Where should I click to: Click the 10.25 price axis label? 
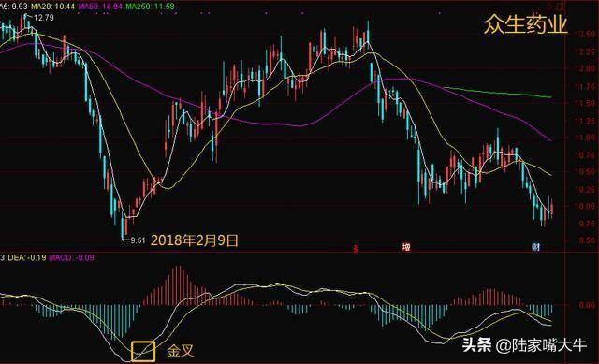click(x=585, y=189)
